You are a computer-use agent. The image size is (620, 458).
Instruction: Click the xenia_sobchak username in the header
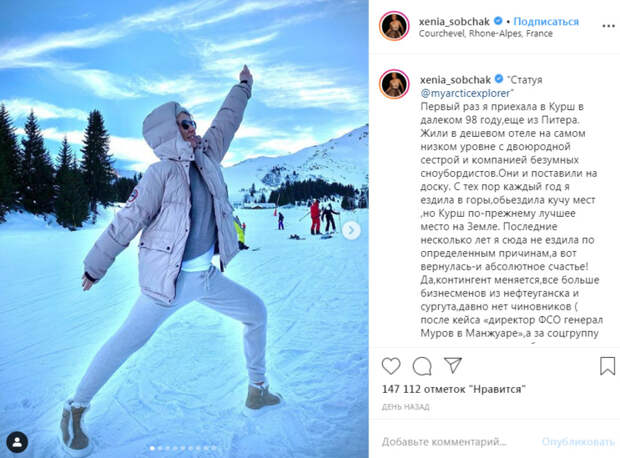pos(454,21)
